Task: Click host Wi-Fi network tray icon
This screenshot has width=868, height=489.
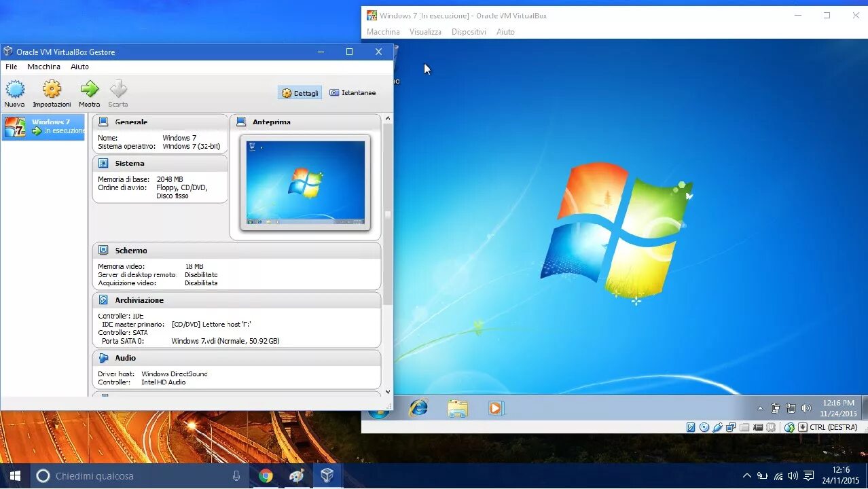Action: point(778,476)
